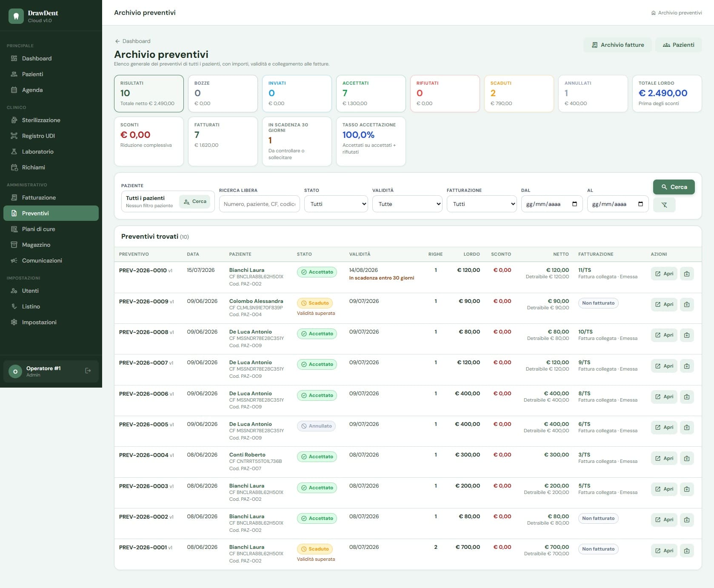Click invoice reference 11/TS
The image size is (714, 588).
pyautogui.click(x=585, y=270)
